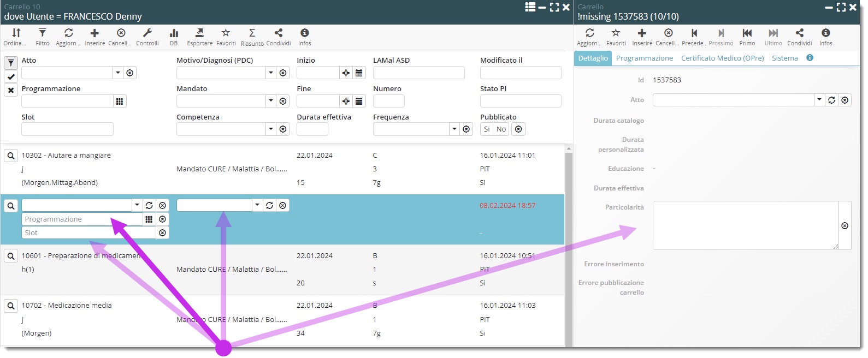Click the Controlli wrench icon
868x358 pixels.
147,34
